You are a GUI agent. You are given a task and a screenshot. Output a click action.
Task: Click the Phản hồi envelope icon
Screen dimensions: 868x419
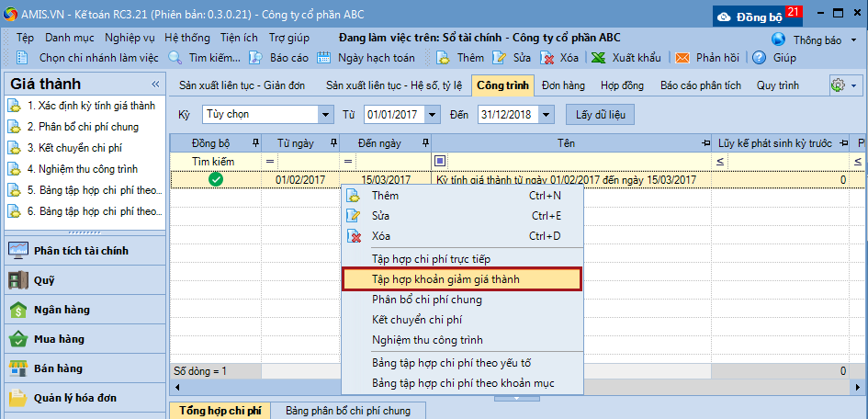682,57
